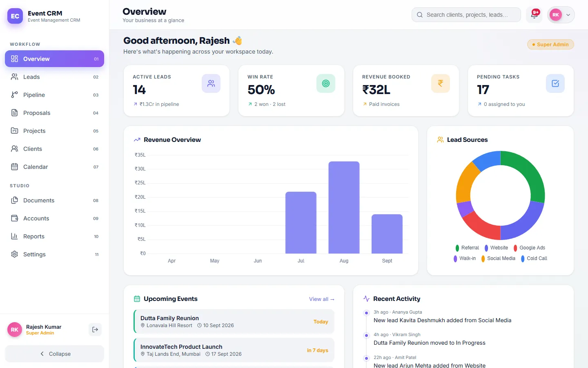Click the Pending Tasks checkbox icon

click(555, 83)
